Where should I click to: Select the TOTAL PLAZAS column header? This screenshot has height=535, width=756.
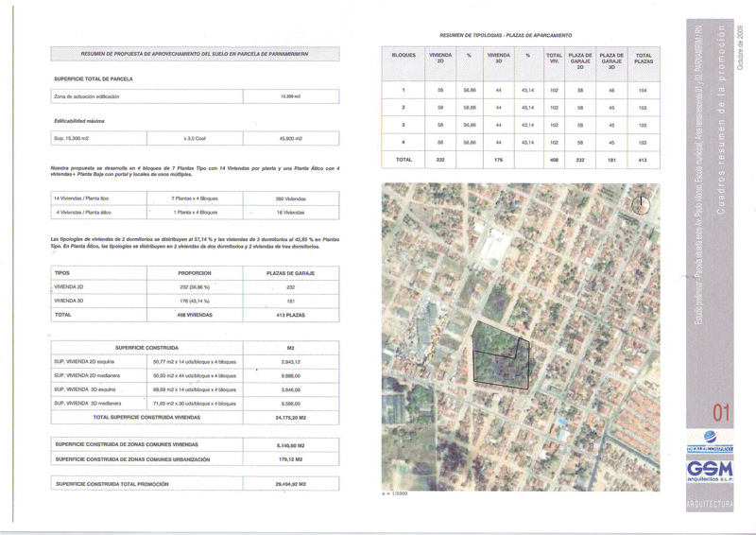point(644,60)
